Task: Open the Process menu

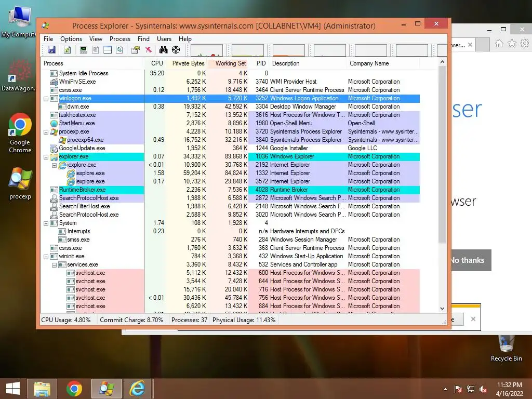Action: 120,39
